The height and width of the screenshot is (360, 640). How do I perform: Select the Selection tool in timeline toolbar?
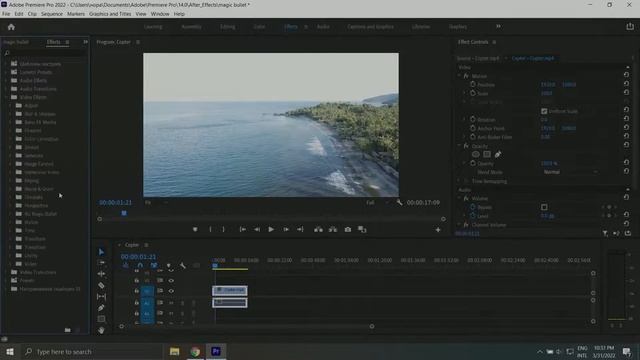101,252
